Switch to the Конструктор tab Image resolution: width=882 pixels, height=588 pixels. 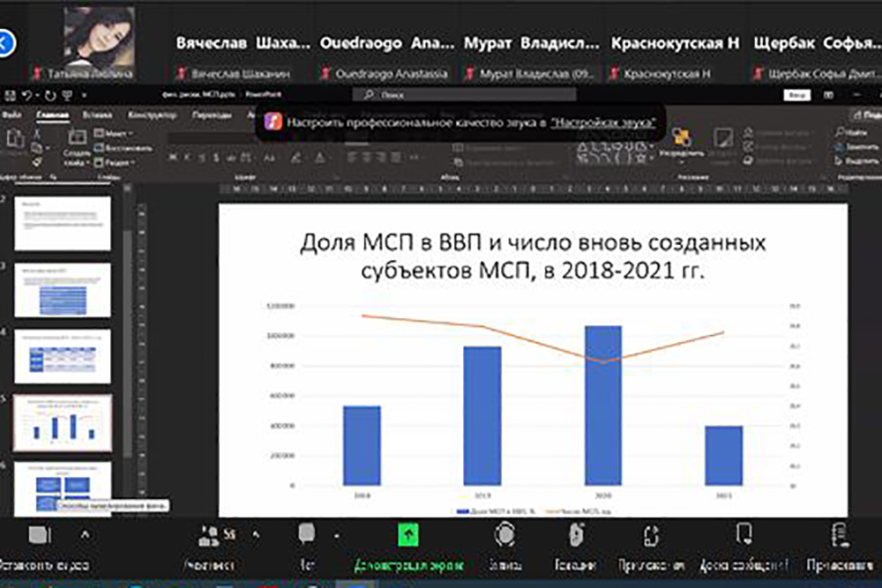pos(152,115)
